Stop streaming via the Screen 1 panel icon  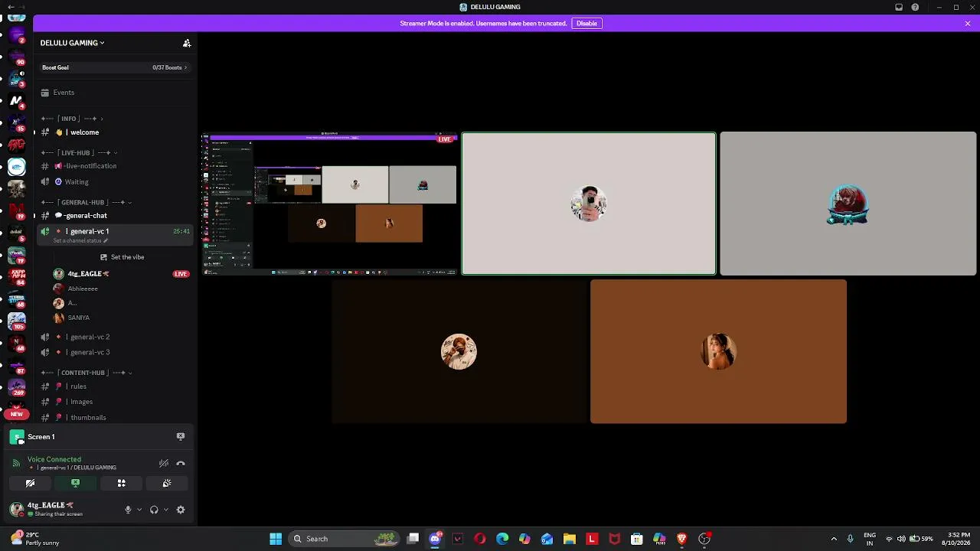181,436
